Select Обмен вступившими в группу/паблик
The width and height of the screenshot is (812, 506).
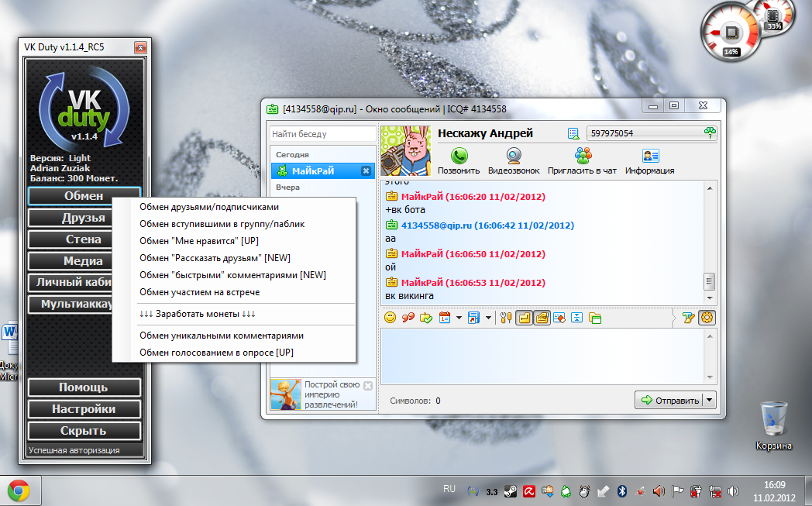(222, 224)
